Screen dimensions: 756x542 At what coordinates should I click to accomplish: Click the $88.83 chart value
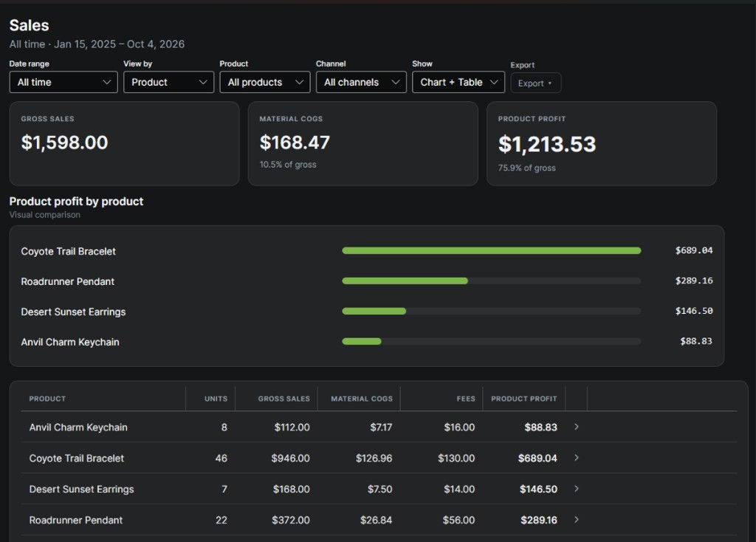(696, 341)
